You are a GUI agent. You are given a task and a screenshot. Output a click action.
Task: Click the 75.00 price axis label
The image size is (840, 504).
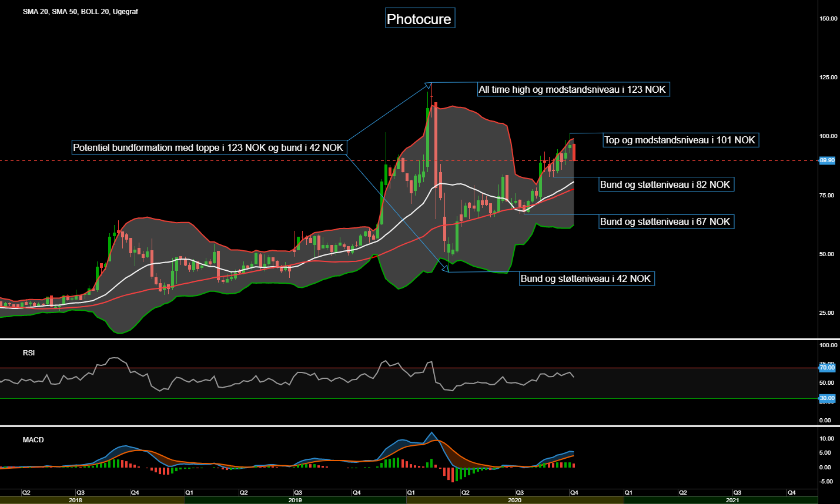click(827, 196)
